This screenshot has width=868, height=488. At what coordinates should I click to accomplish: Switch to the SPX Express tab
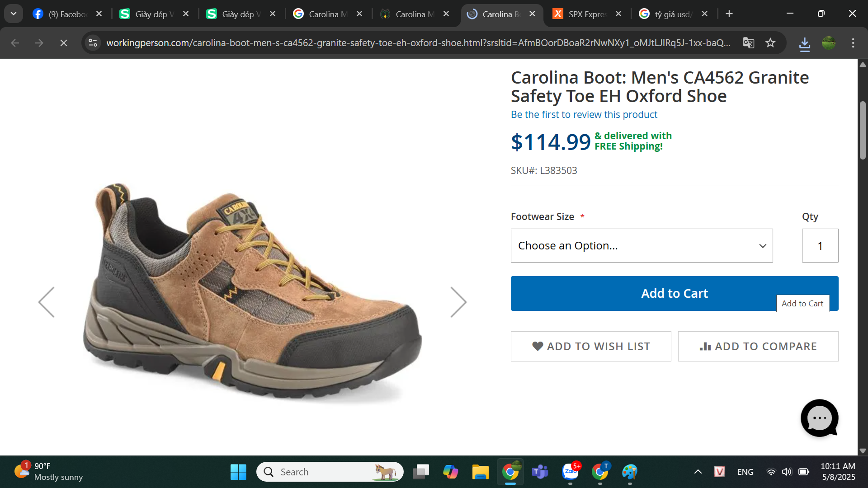pyautogui.click(x=587, y=14)
